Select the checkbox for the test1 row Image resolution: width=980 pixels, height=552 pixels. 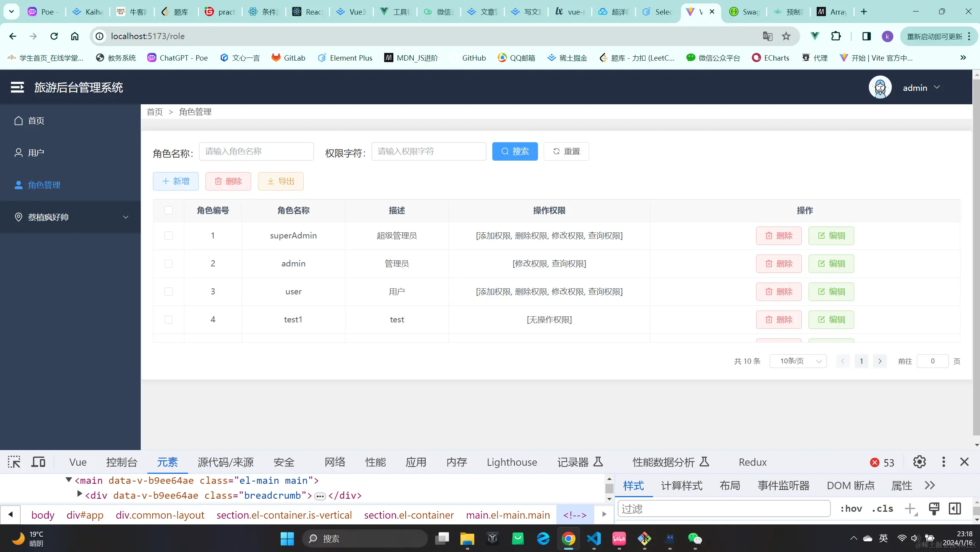(168, 320)
